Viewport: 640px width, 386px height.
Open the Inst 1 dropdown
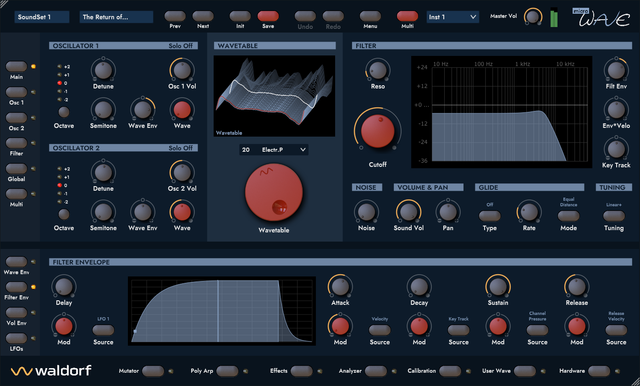(x=452, y=17)
